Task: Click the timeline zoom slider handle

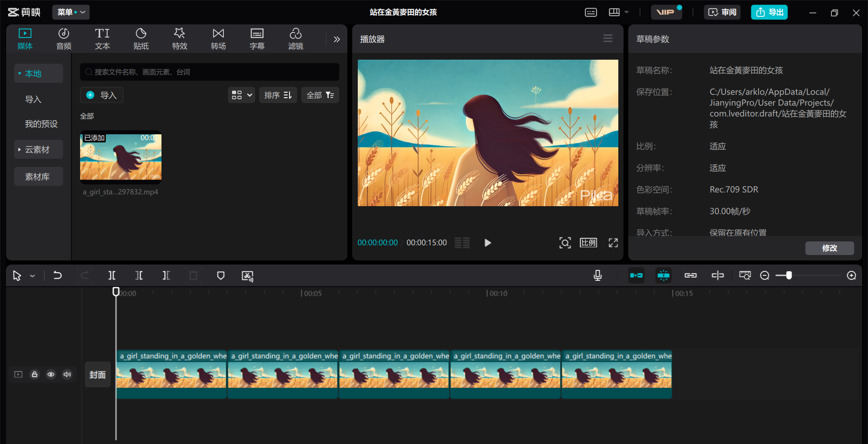Action: [789, 275]
